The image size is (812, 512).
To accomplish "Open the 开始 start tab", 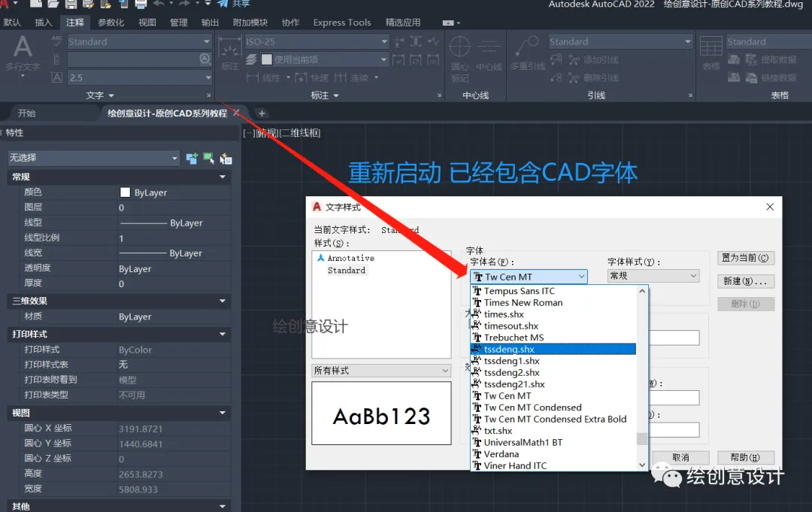I will 27,114.
